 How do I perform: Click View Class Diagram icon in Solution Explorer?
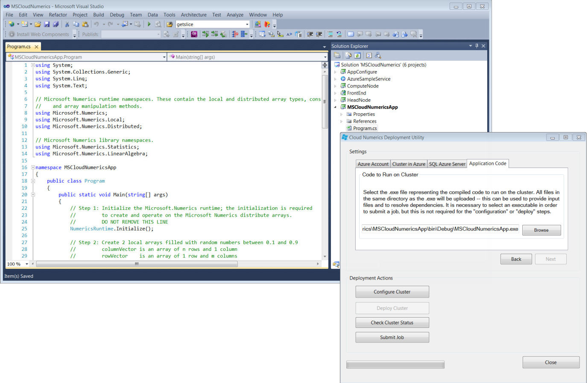(378, 56)
